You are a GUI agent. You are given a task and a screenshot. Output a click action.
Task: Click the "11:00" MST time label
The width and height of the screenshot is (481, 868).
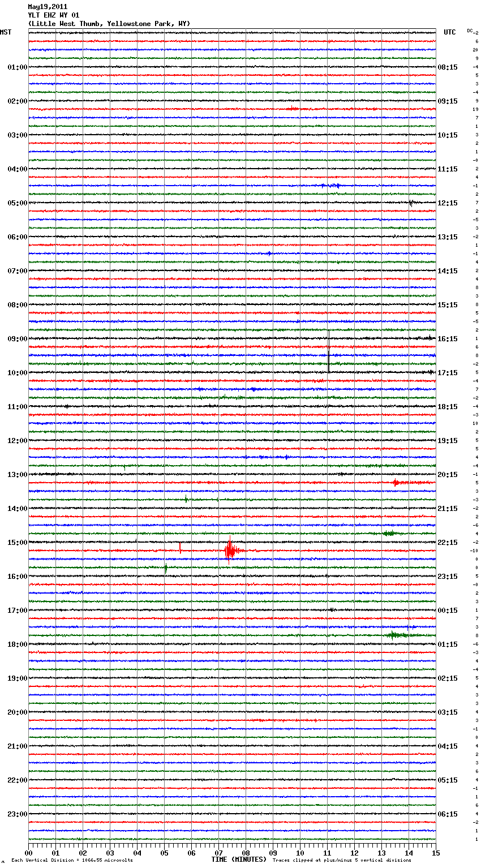[x=18, y=407]
